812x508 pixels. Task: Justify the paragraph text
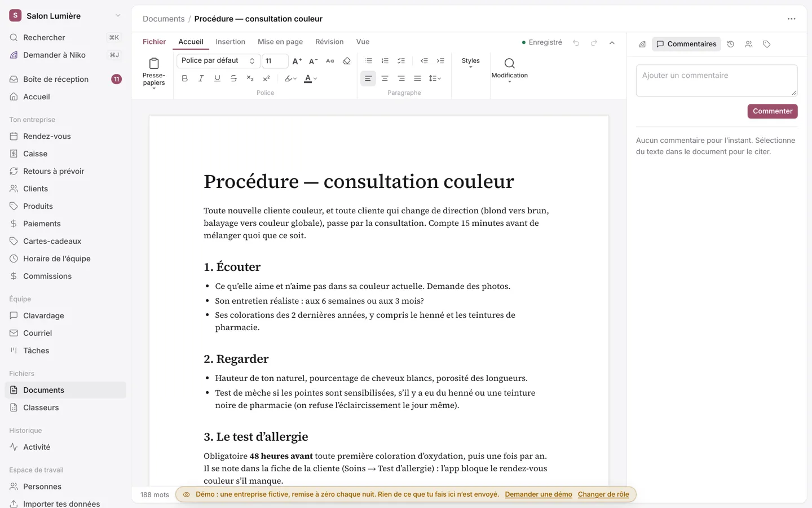point(417,78)
